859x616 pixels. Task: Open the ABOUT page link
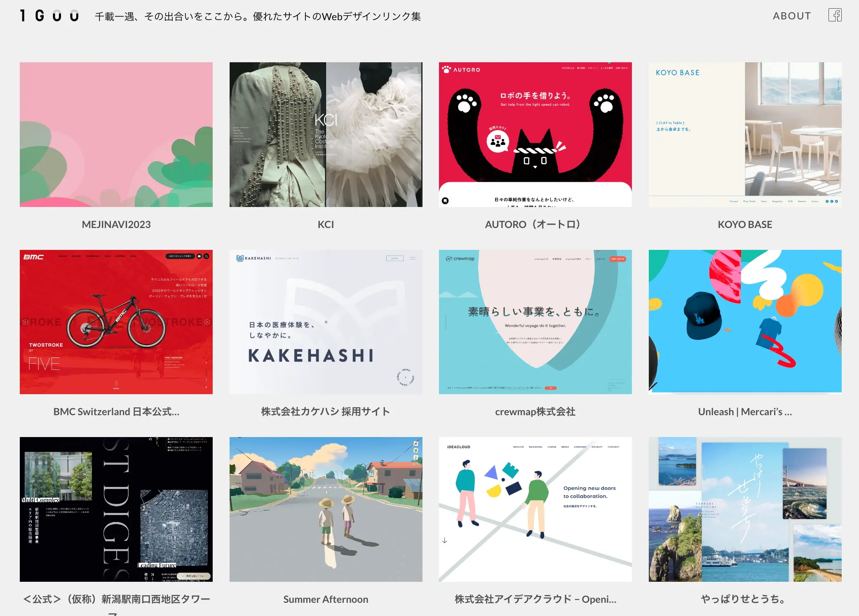tap(792, 16)
